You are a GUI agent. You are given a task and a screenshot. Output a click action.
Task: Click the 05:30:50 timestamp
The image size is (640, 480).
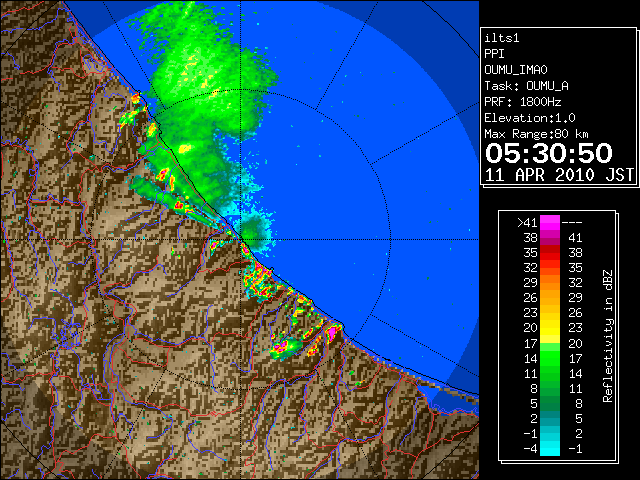pyautogui.click(x=549, y=153)
